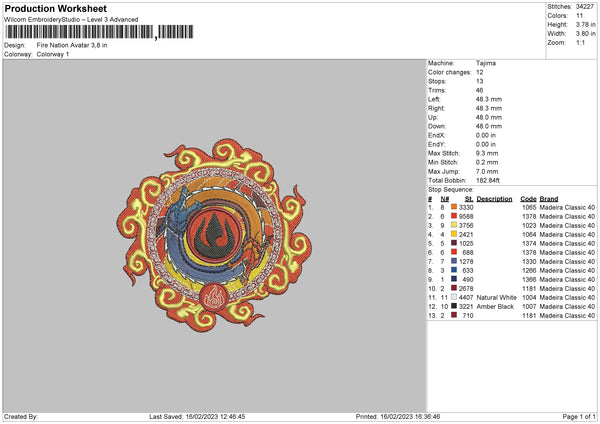Screen dimensions: 600x424
Task: Select stitch count 4407
Action: coord(466,297)
